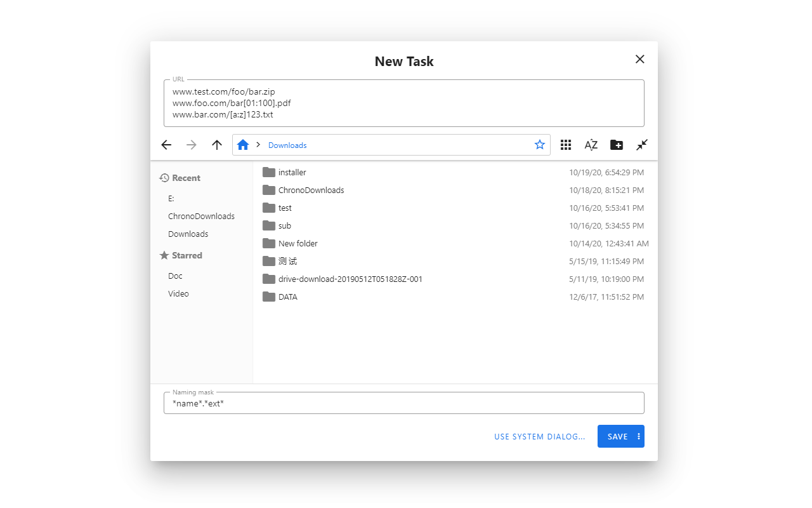This screenshot has width=812, height=508.
Task: Select the Doc starred location
Action: (x=175, y=276)
